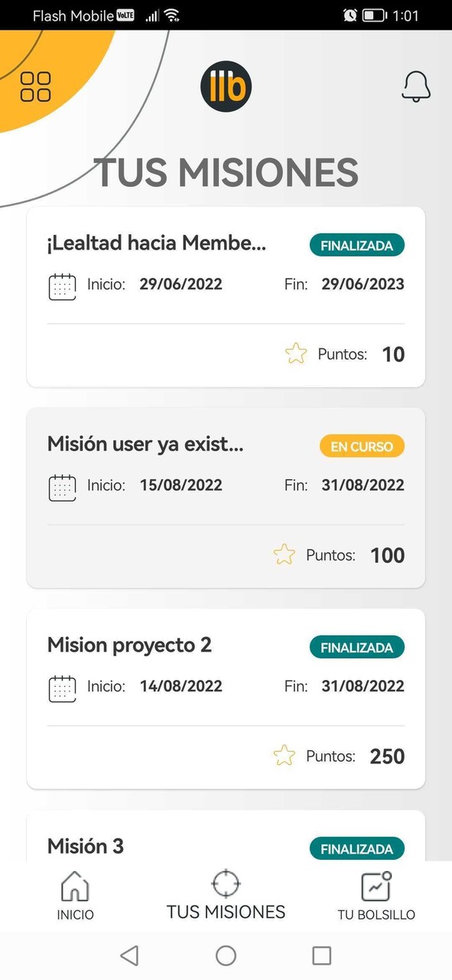Tap the truncated Lealtad hacia Membe title

coord(156,243)
